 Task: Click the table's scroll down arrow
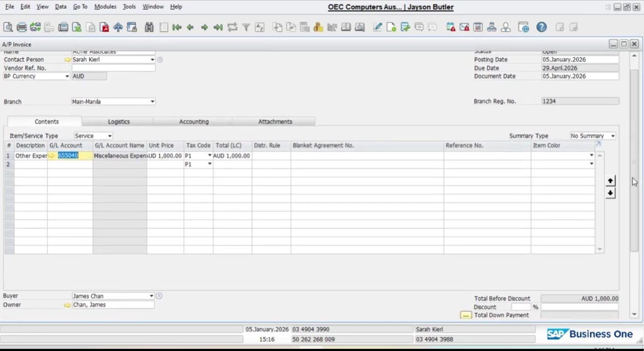coord(600,249)
